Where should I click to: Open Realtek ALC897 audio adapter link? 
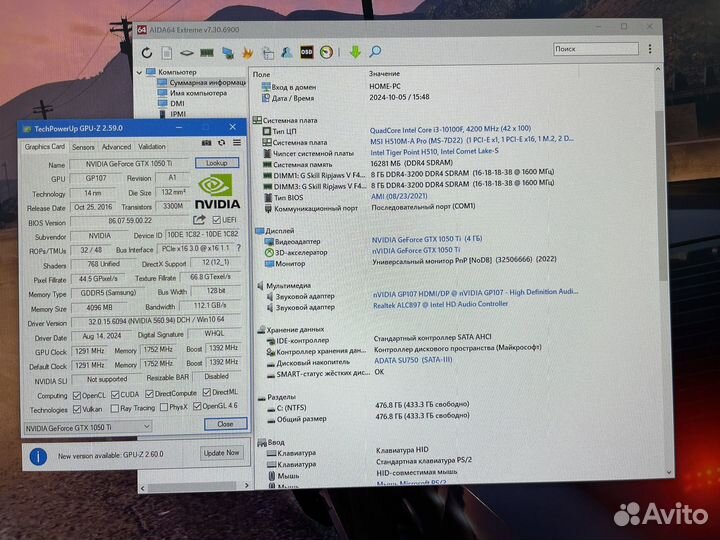tap(440, 304)
